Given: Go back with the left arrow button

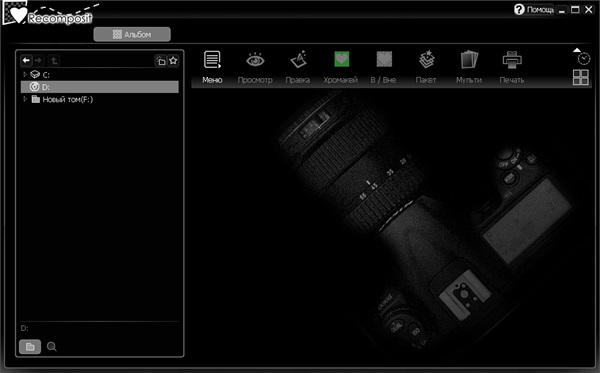Looking at the screenshot, I should tap(26, 60).
